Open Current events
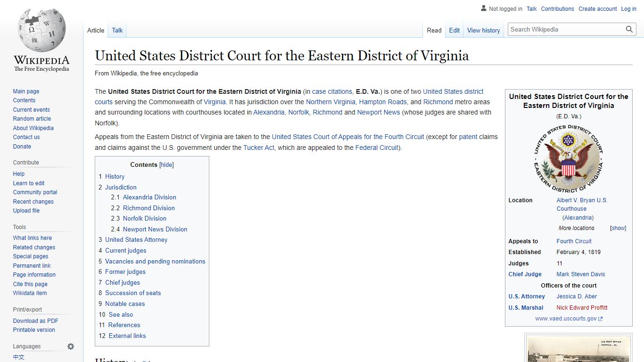 tap(31, 110)
